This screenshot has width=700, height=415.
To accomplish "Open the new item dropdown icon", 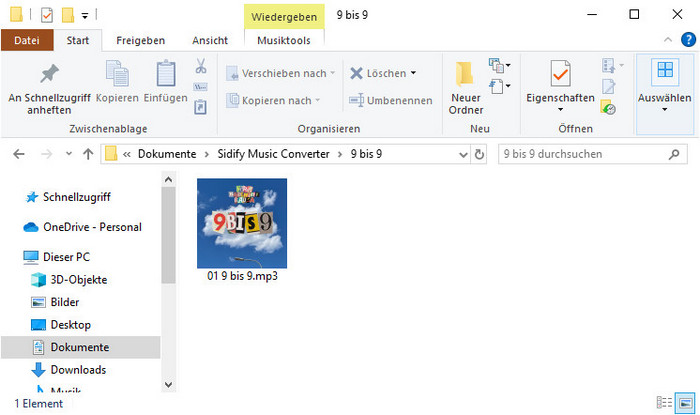I will (500, 66).
